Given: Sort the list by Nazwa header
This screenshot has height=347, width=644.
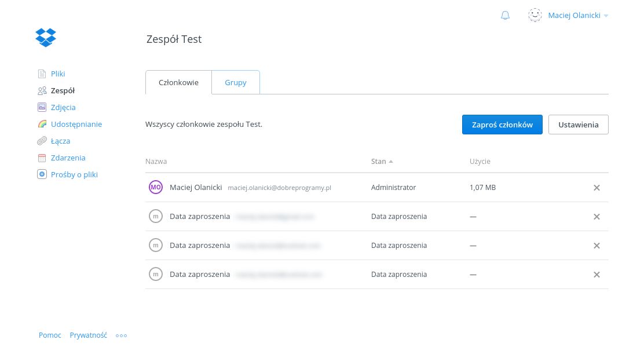Looking at the screenshot, I should click(156, 162).
